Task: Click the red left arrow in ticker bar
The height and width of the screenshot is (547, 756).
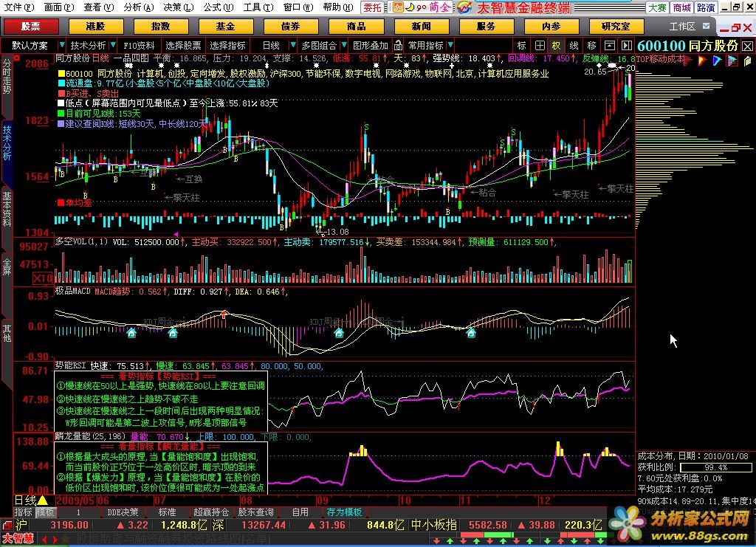Action: coord(44,540)
